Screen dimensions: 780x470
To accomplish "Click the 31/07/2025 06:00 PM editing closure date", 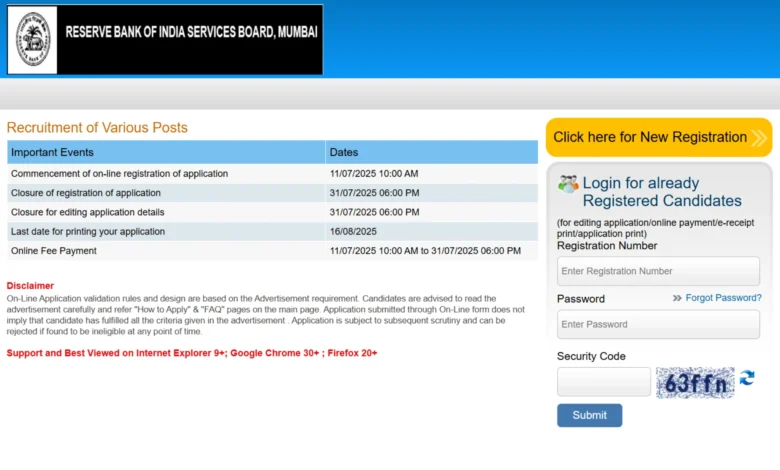I will tap(374, 212).
